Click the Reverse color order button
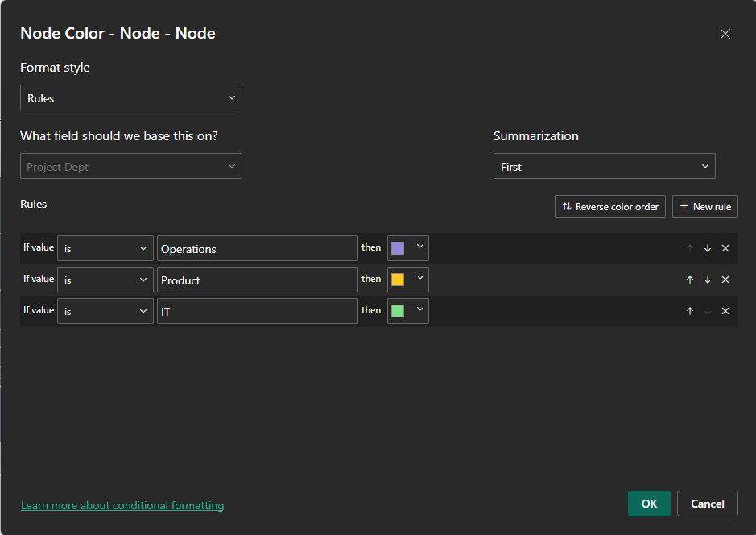Screen dimensions: 756x535 610,206
